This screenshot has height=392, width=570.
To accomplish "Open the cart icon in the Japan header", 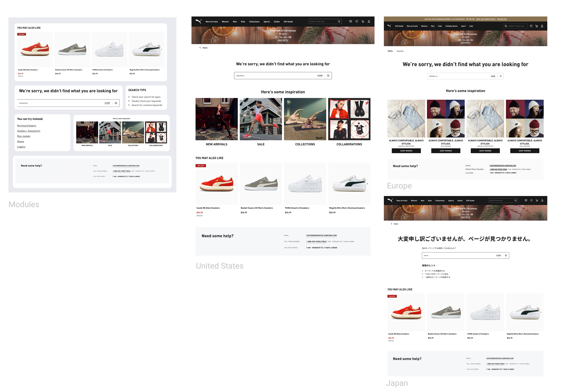I will [537, 200].
